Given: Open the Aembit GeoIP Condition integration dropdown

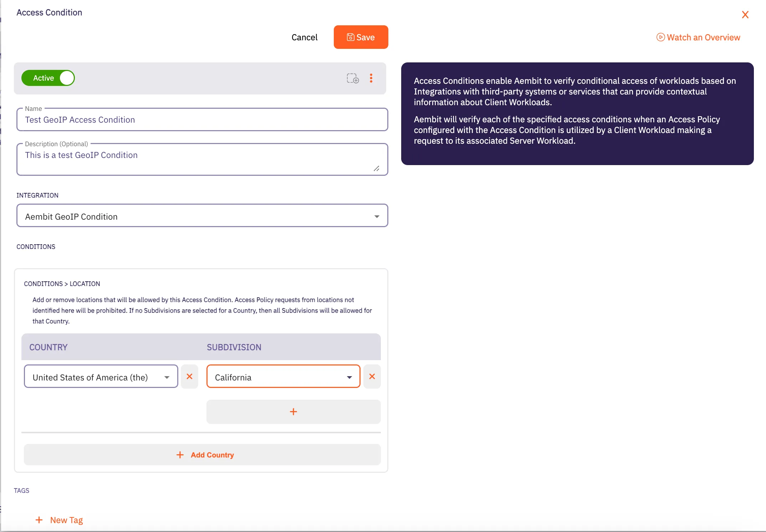Looking at the screenshot, I should pyautogui.click(x=202, y=216).
